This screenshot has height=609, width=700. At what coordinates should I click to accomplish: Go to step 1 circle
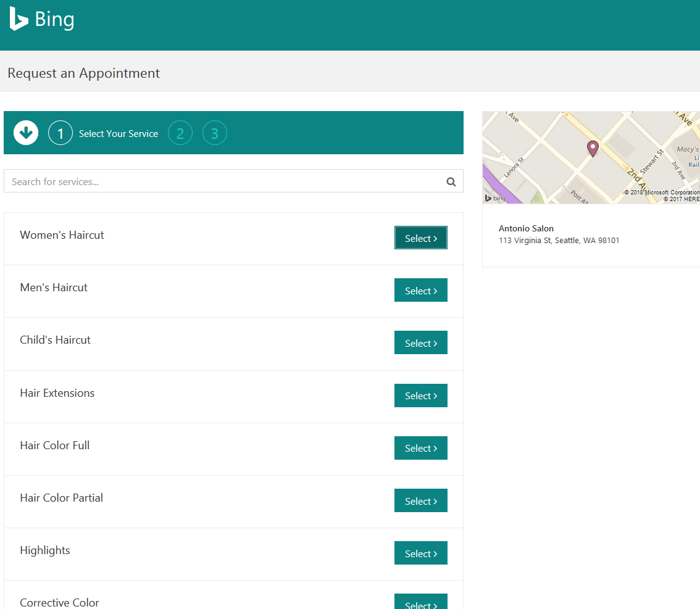(x=60, y=133)
